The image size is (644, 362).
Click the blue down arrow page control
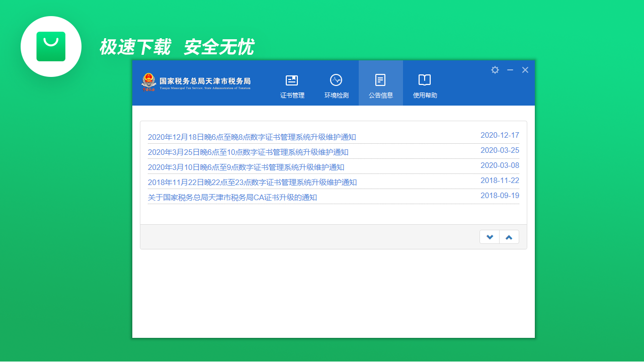(x=489, y=236)
